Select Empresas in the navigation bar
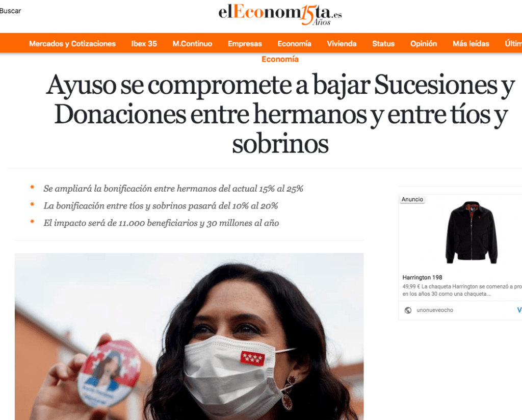 tap(245, 44)
